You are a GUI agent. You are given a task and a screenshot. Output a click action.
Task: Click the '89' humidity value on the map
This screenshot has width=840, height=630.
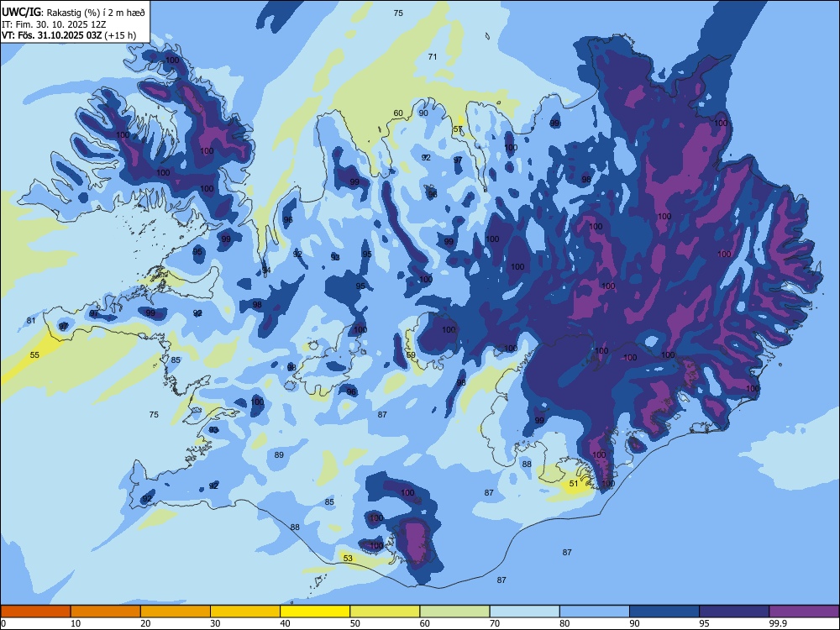tap(279, 454)
